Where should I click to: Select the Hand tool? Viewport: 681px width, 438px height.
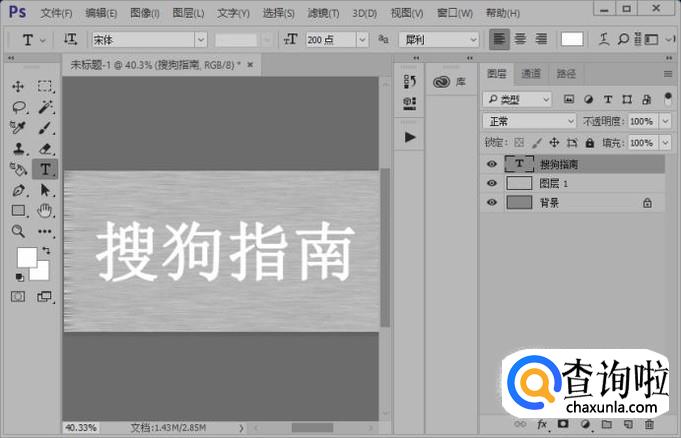[x=44, y=211]
